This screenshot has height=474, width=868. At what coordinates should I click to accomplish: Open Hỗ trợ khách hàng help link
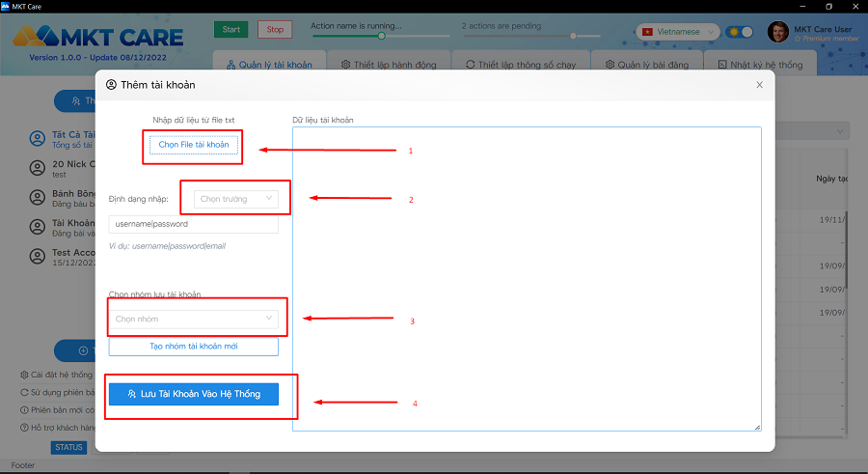click(57, 428)
